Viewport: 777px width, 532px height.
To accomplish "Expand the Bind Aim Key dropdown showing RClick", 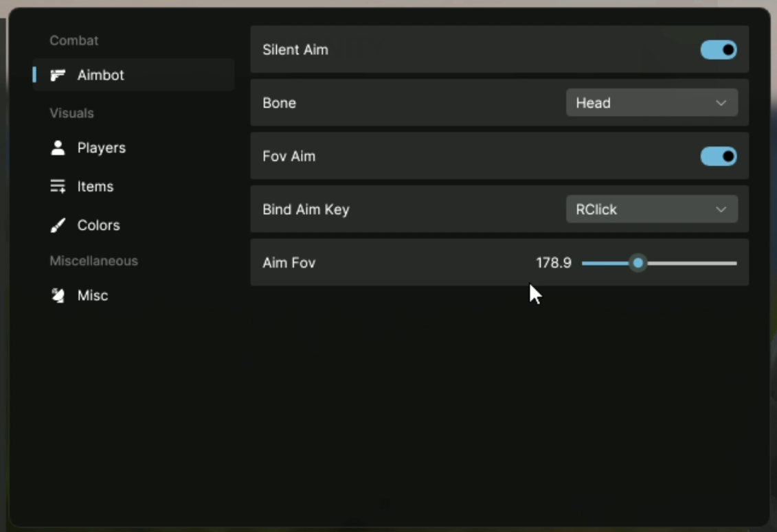I will 651,209.
